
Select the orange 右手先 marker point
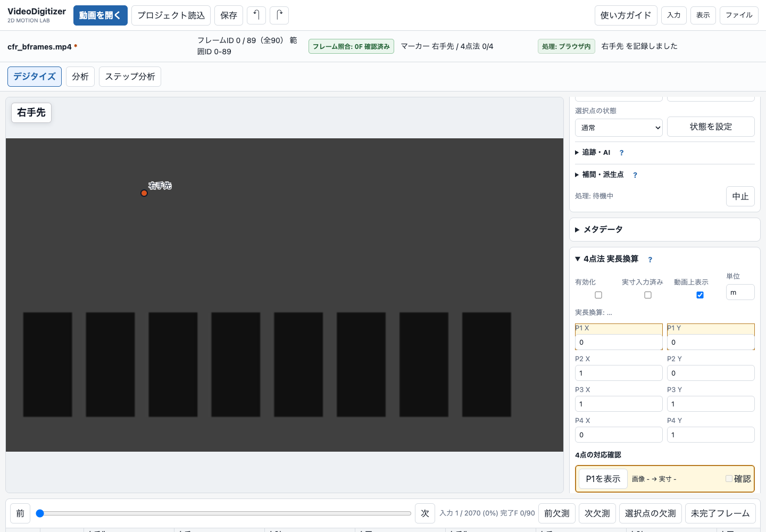point(144,193)
